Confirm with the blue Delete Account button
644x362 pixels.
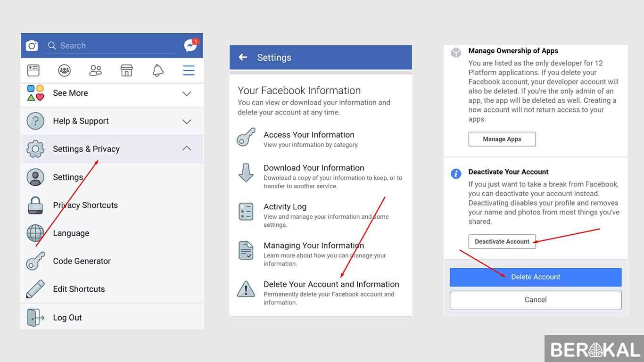tap(536, 277)
